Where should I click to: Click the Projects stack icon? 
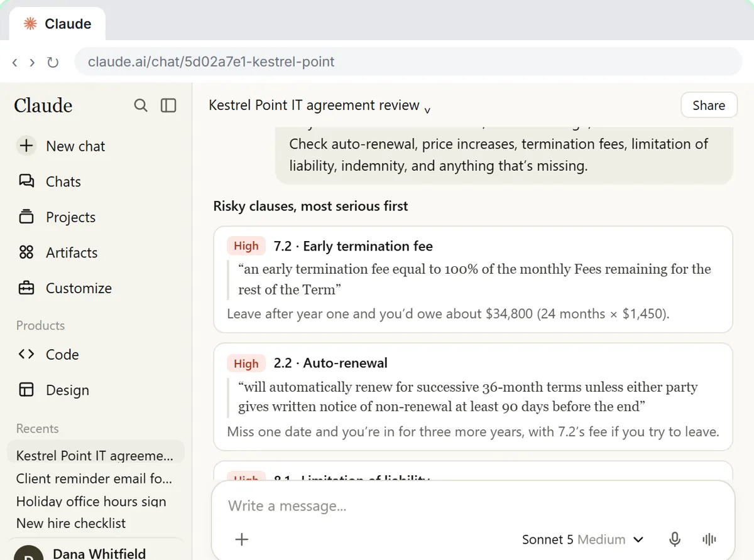[26, 217]
